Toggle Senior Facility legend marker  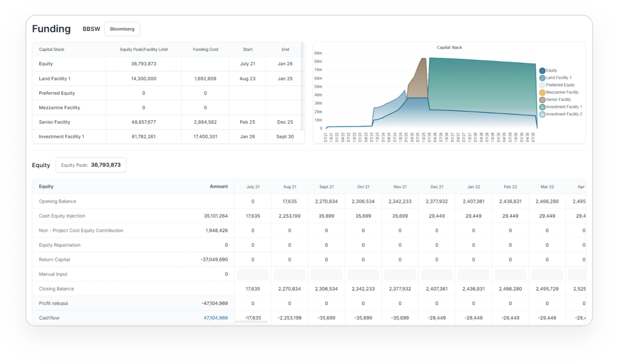[542, 100]
